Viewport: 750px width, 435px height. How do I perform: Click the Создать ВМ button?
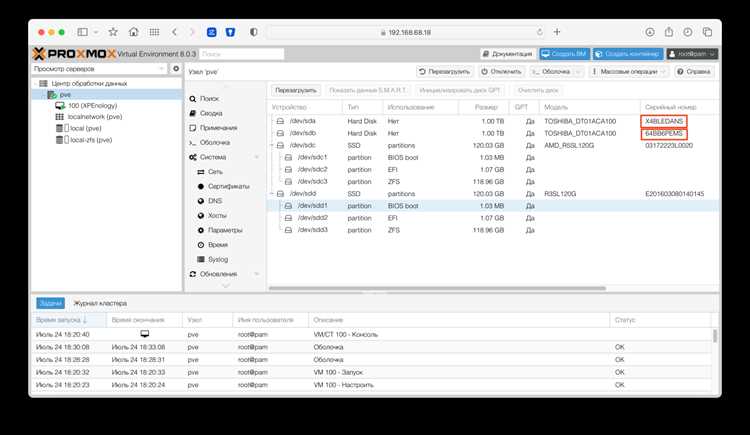(564, 54)
